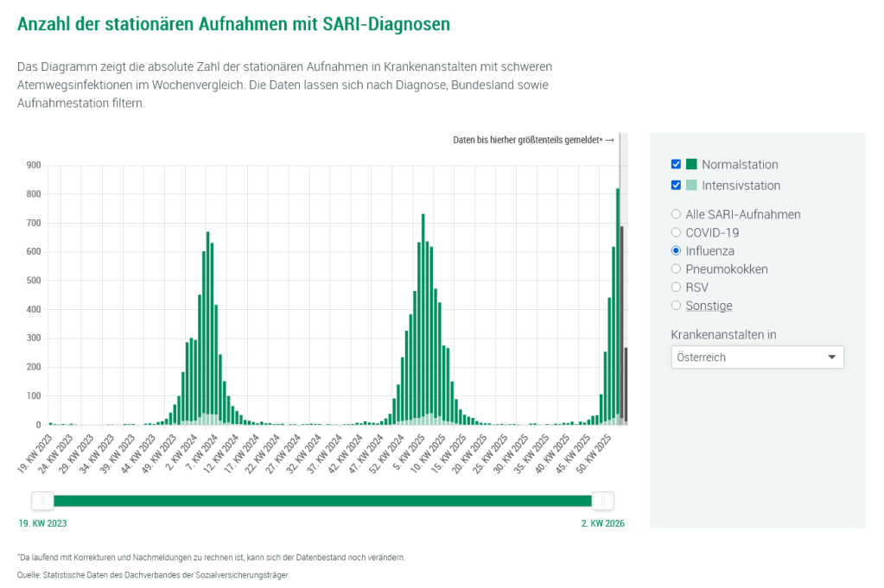
Task: Choose the Influenza radio option
Action: coord(677,251)
